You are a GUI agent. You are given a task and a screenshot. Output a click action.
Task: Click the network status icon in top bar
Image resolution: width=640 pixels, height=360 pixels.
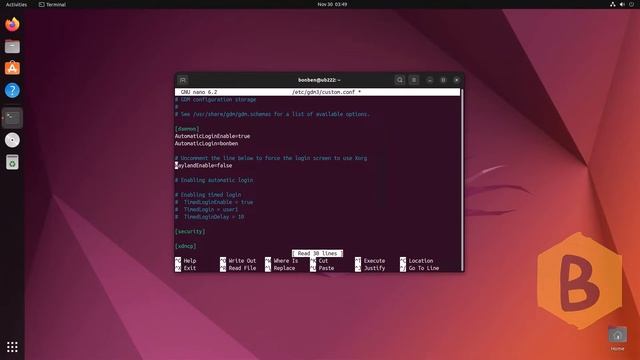pyautogui.click(x=613, y=4)
